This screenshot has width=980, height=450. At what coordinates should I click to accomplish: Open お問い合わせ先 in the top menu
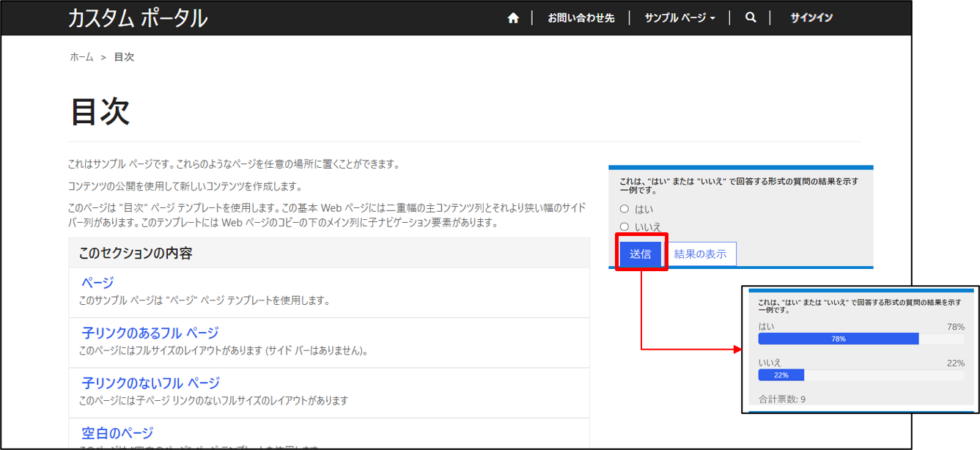[581, 18]
